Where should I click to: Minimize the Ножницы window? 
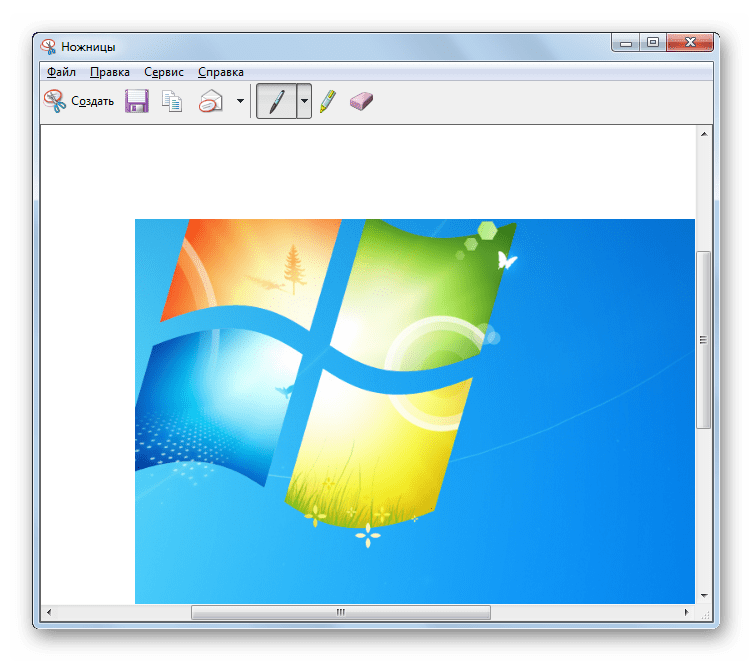(625, 43)
